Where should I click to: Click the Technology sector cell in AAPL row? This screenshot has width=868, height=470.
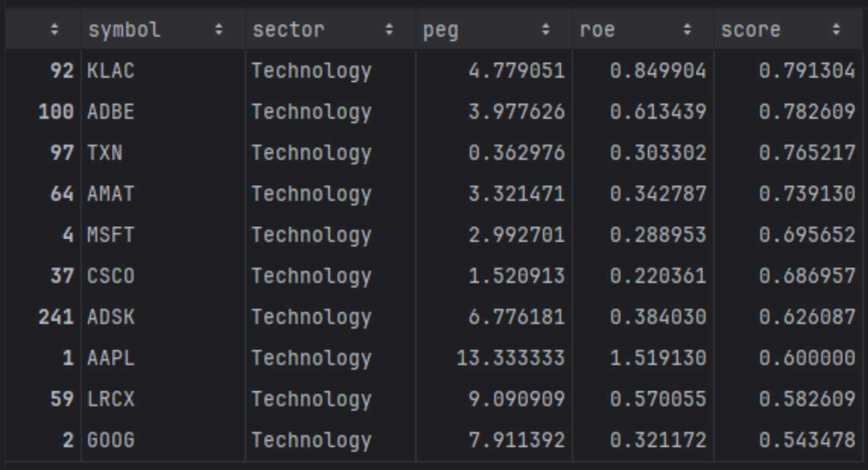pyautogui.click(x=311, y=358)
